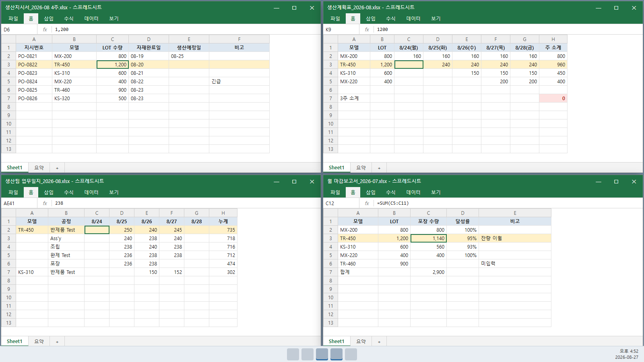Select the 08-25 date cell in 생산지시서
The width and height of the screenshot is (644, 362).
(189, 56)
